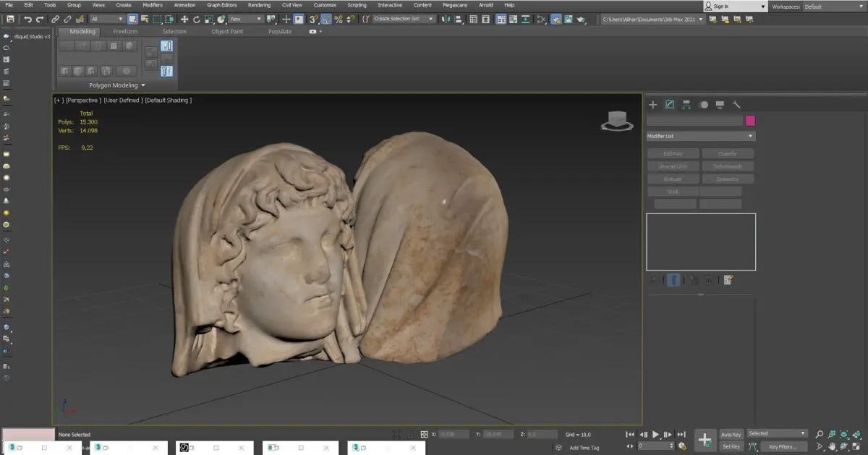Select the Move tool in the main toolbar
The height and width of the screenshot is (455, 868).
184,20
